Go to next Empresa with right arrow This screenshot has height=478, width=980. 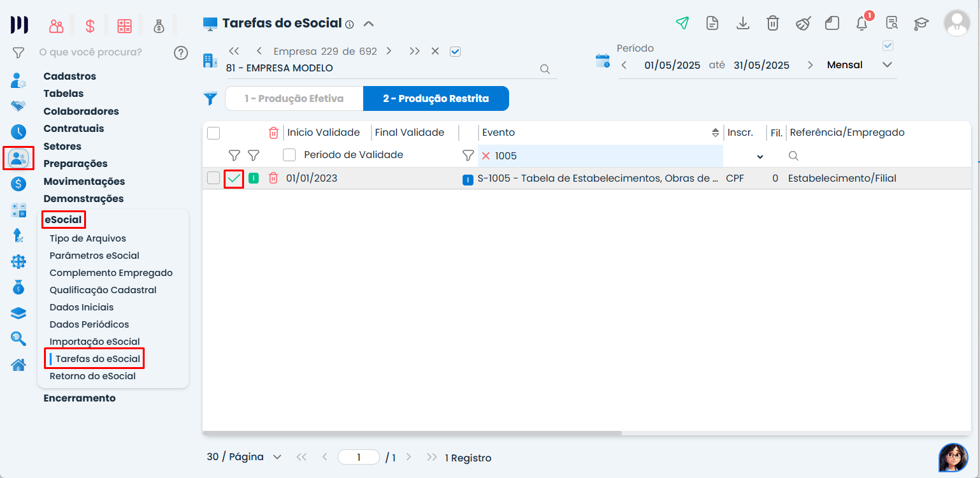(389, 51)
